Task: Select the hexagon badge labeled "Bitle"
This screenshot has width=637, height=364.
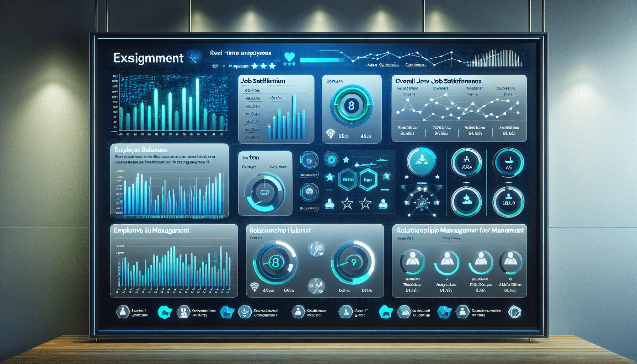Action: (348, 179)
